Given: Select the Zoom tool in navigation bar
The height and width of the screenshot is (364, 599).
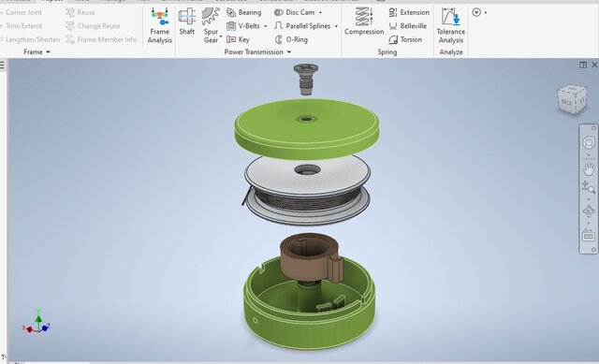Looking at the screenshot, I should coord(589,187).
